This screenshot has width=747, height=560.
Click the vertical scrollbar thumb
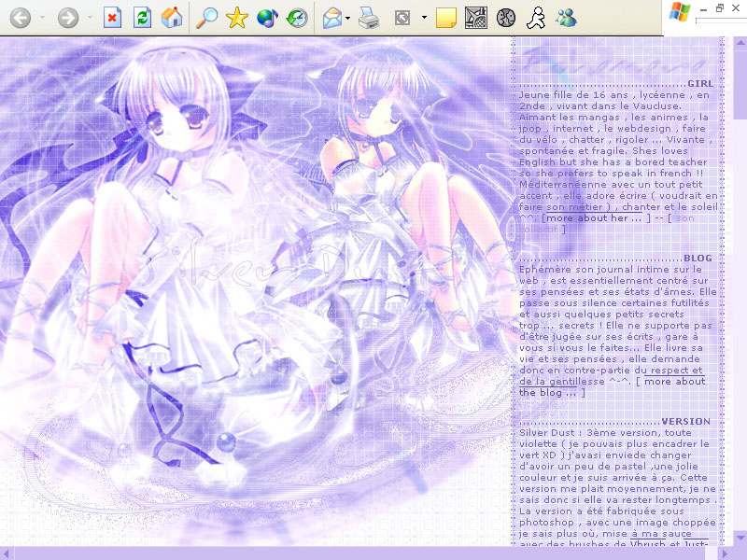tap(740, 84)
